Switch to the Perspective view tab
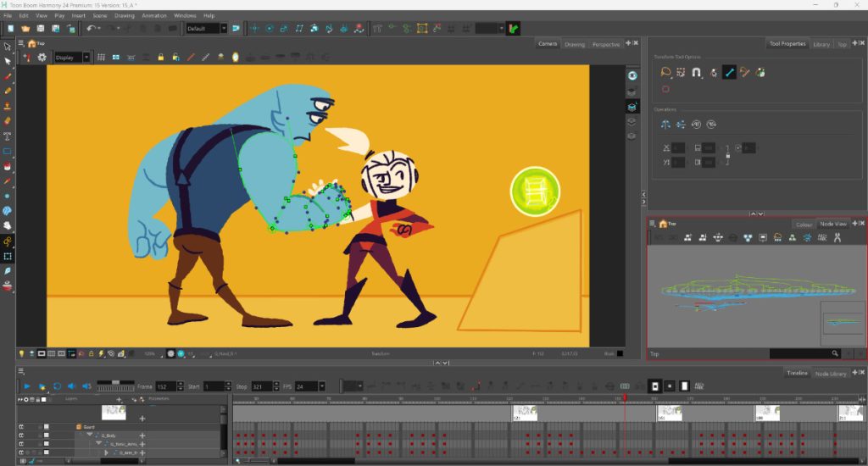Viewport: 868px width, 466px height. [x=606, y=44]
